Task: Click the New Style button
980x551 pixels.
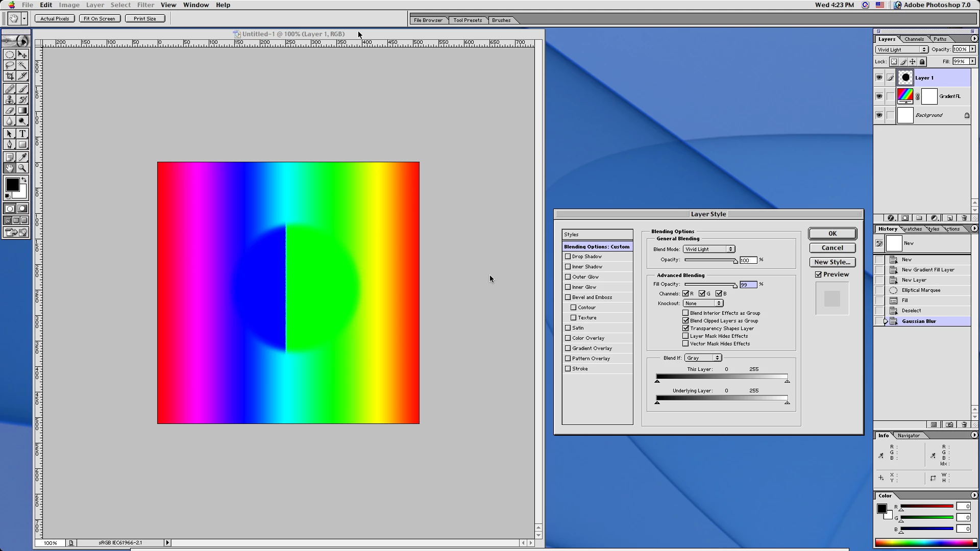Action: 832,262
